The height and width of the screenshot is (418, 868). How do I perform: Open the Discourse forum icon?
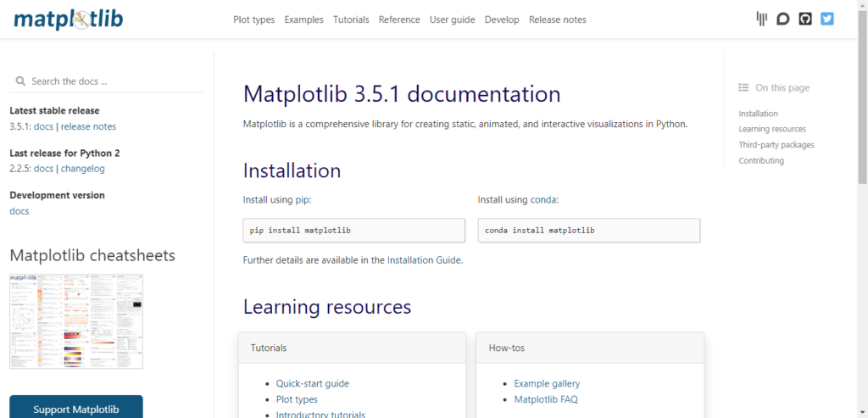click(782, 20)
